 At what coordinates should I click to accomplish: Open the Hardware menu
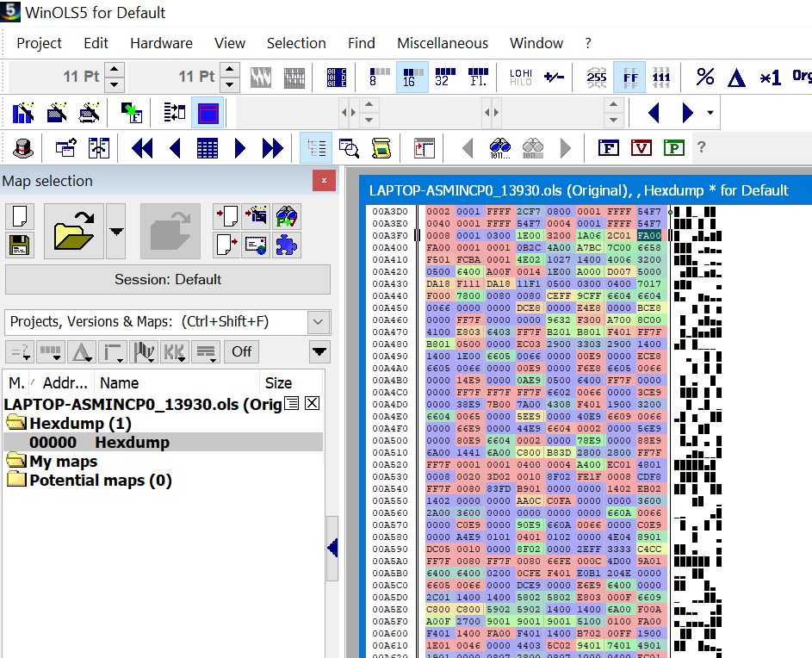click(x=161, y=43)
